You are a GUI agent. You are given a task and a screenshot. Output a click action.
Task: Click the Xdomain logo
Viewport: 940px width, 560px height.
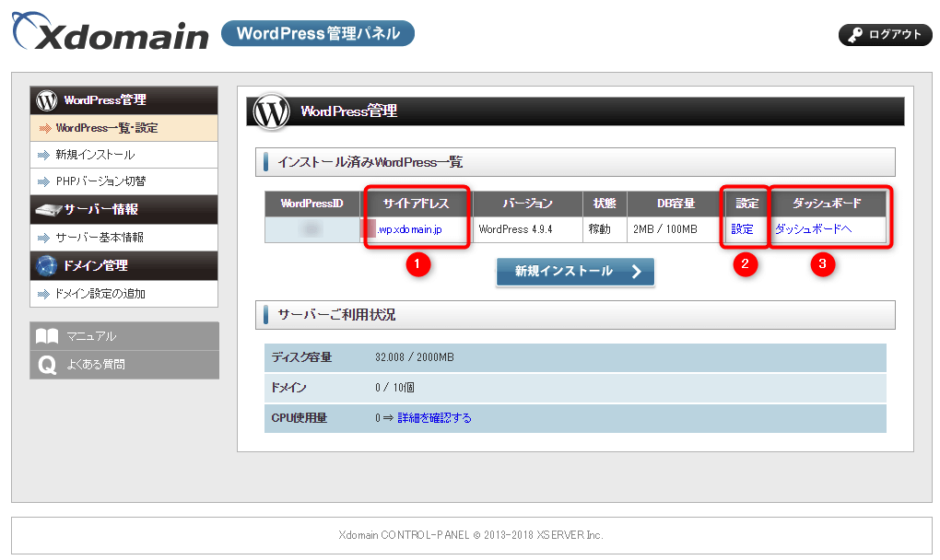(x=111, y=34)
